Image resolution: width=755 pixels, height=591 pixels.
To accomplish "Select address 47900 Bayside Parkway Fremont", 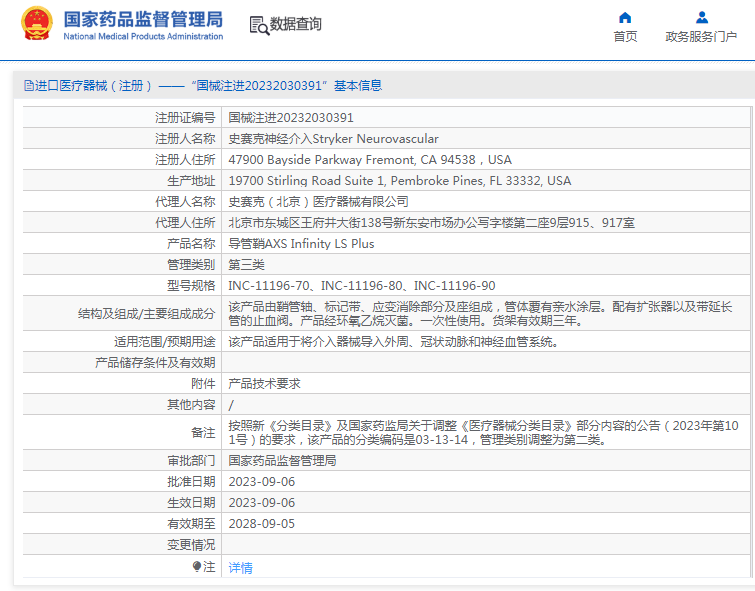I will click(x=370, y=160).
